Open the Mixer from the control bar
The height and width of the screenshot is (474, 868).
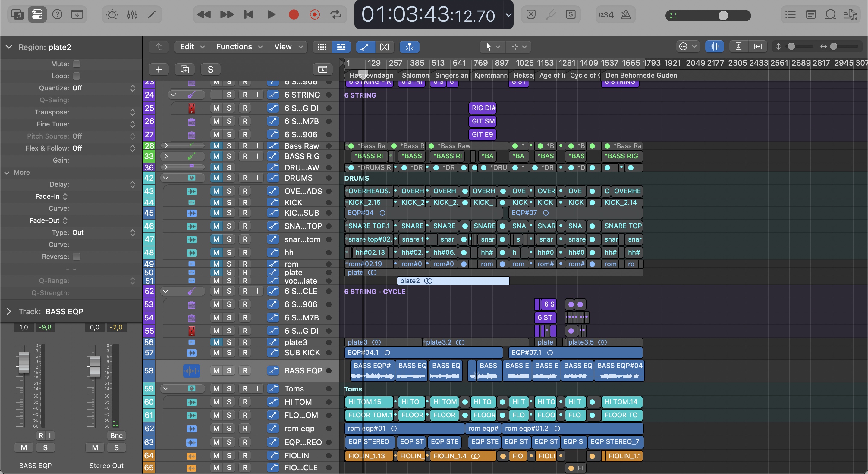pyautogui.click(x=132, y=15)
